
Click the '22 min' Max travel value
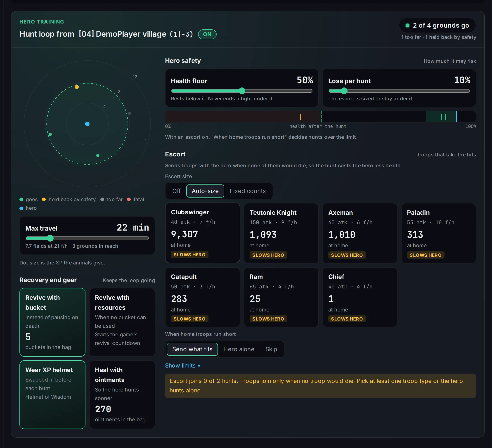click(x=133, y=227)
